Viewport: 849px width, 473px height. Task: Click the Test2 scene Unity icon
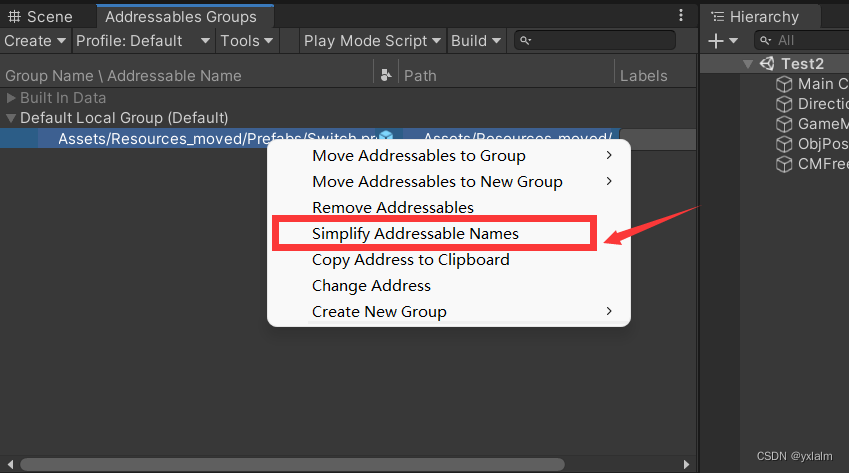tap(768, 63)
